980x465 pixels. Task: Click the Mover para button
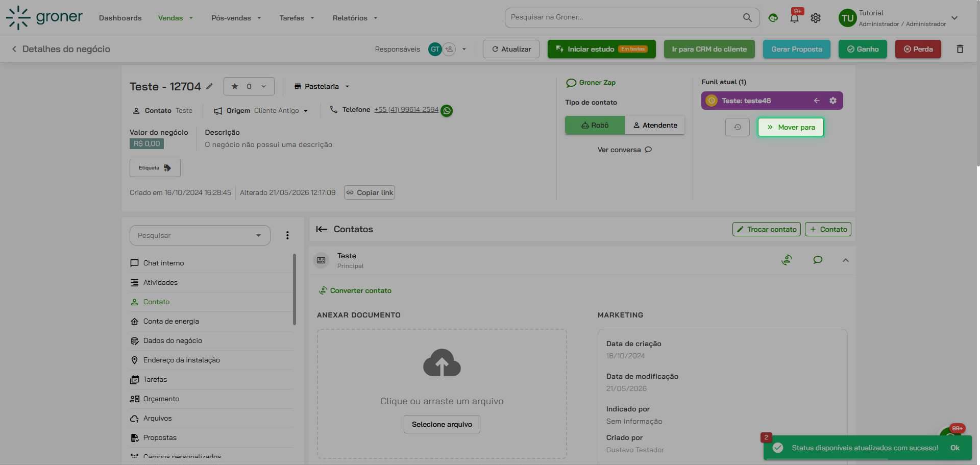791,127
